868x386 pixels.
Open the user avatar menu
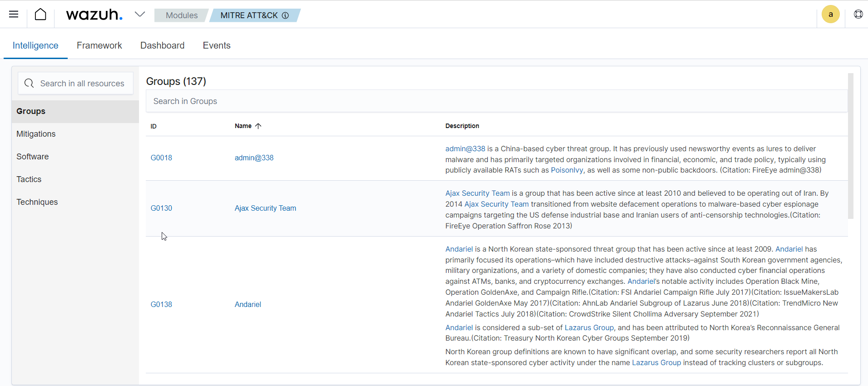[830, 15]
